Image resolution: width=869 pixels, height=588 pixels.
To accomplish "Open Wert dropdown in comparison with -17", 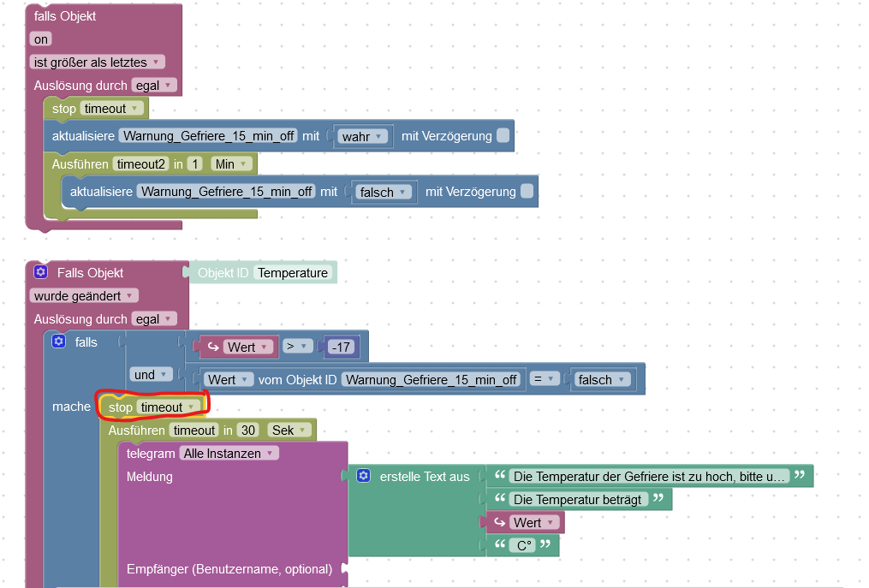I will (x=247, y=347).
